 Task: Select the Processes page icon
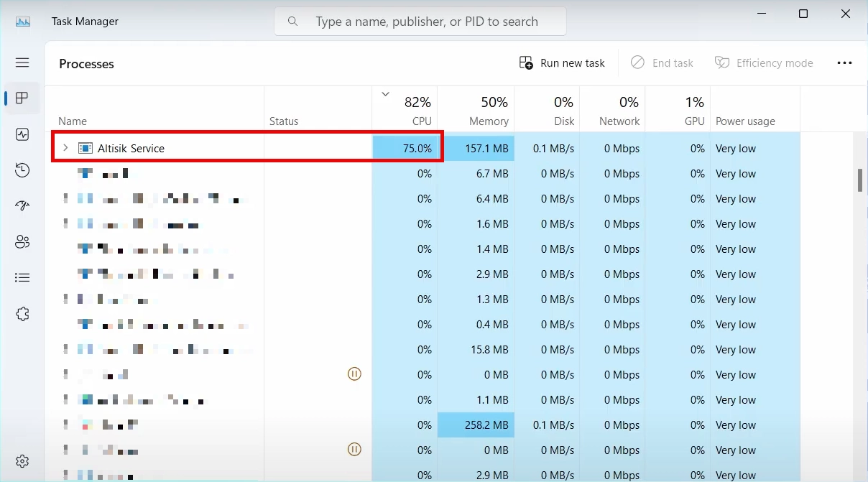click(x=22, y=98)
